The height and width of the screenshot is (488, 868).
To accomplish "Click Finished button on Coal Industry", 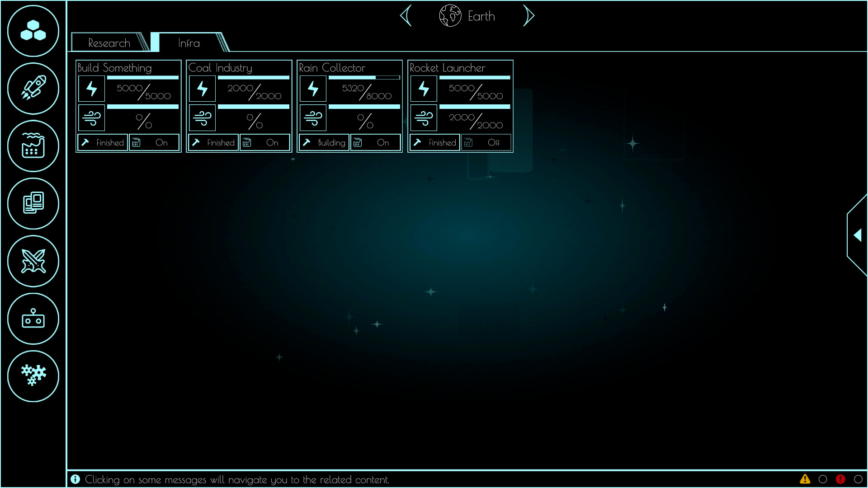I will pos(212,142).
